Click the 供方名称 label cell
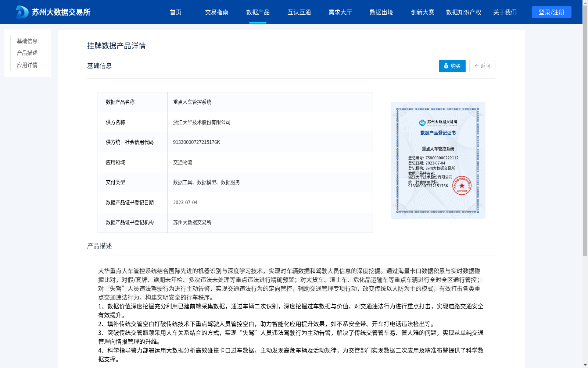 point(132,122)
